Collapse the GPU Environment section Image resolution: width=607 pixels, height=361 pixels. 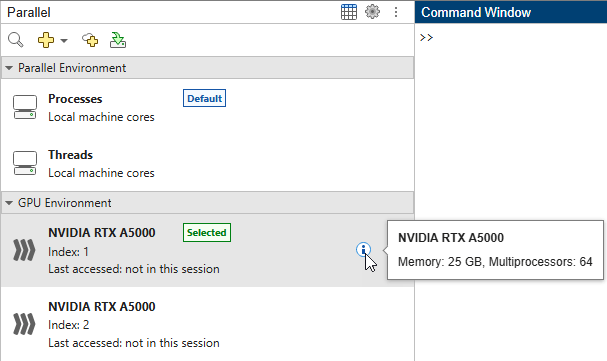(x=9, y=203)
